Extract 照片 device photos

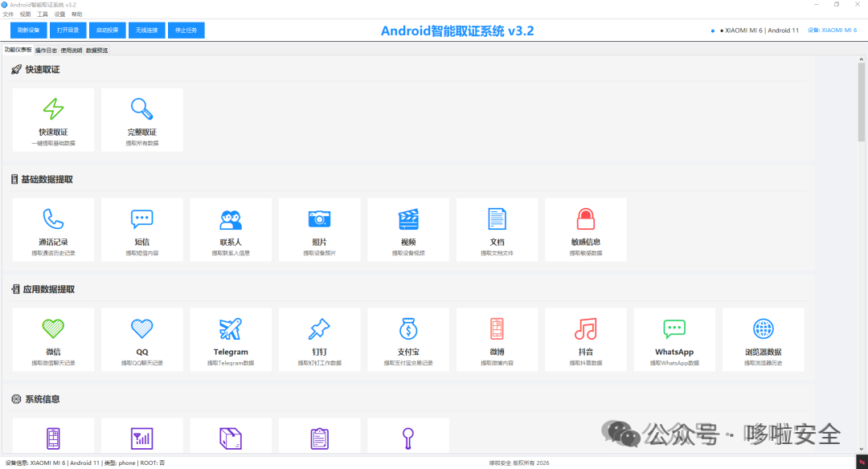click(x=319, y=230)
